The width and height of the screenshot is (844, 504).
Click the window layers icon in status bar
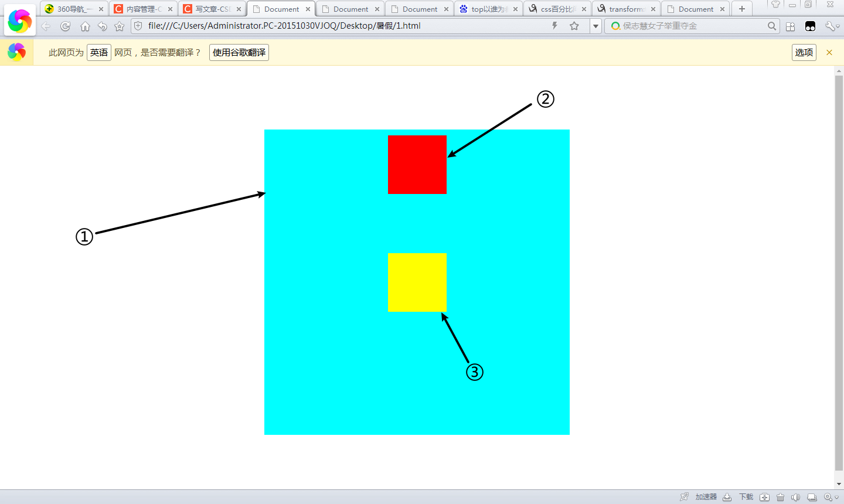812,497
